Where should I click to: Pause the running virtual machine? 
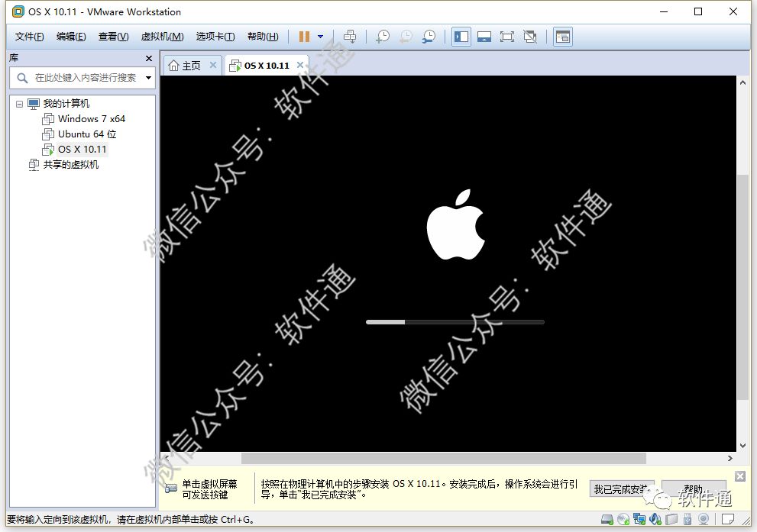click(x=304, y=37)
